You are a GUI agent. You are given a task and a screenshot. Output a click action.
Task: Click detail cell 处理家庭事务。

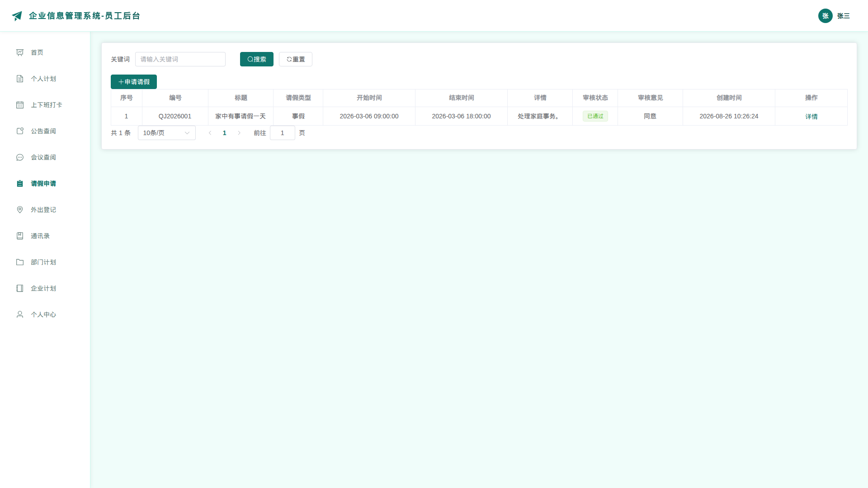(540, 116)
